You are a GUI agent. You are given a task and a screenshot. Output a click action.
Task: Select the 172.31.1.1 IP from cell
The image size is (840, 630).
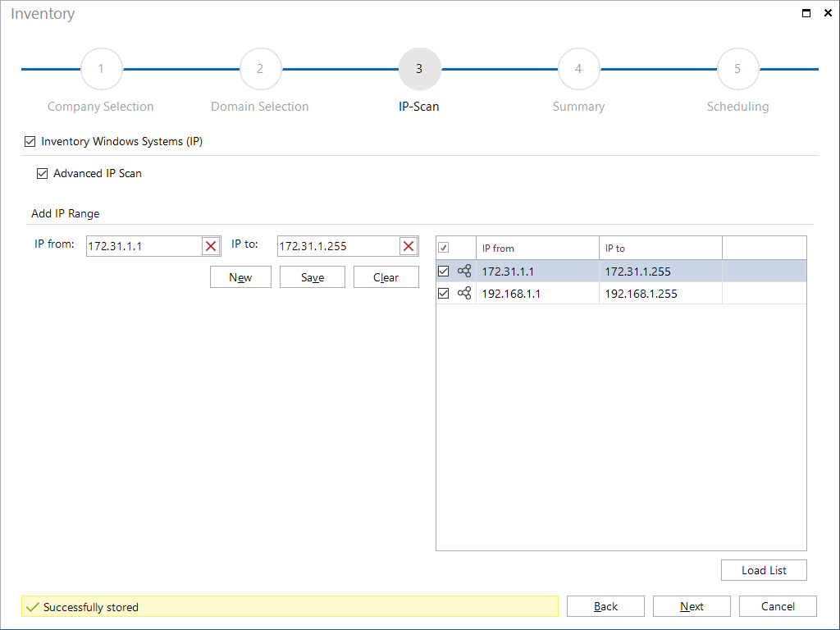[x=537, y=271]
